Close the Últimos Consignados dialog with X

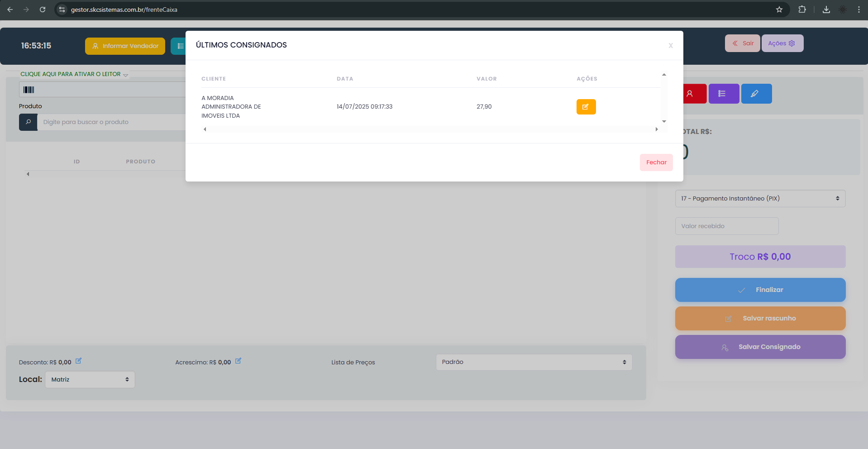pos(670,46)
